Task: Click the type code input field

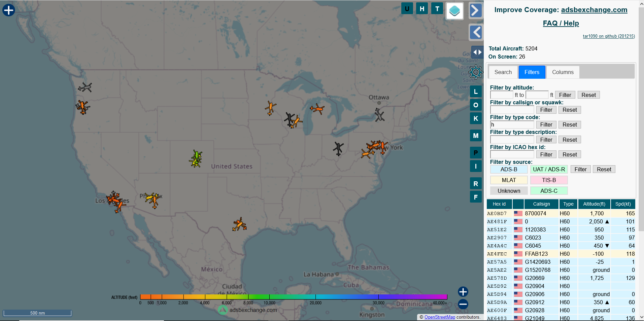Action: point(512,124)
